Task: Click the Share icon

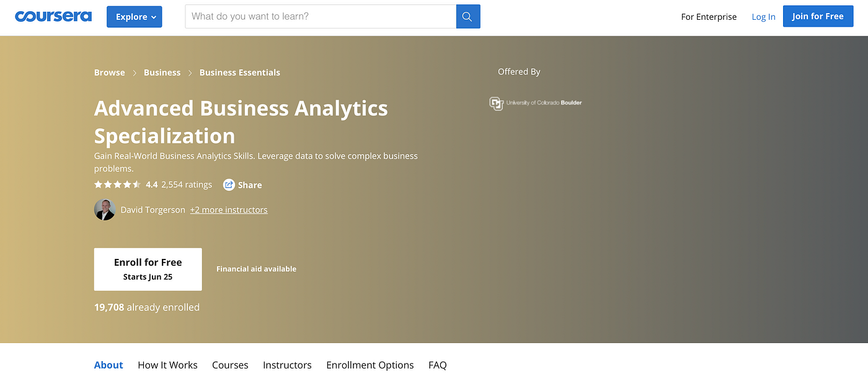Action: click(x=229, y=185)
